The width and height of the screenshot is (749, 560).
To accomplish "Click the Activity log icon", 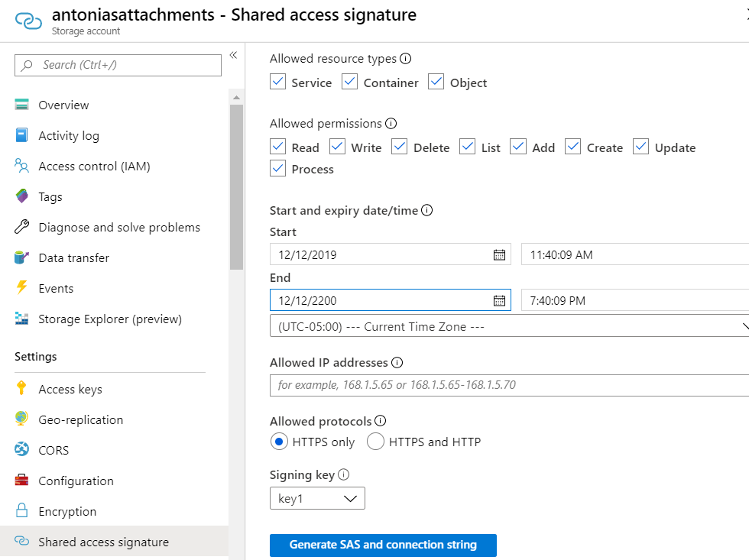I will [21, 135].
